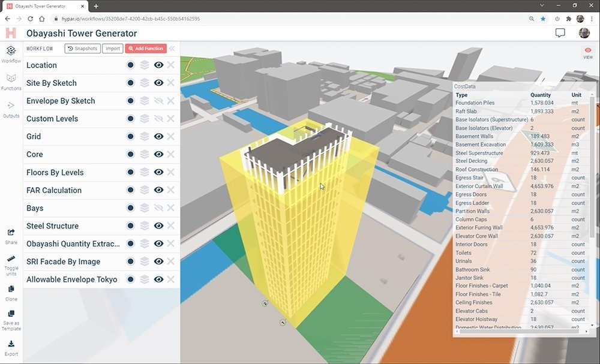
Task: Open a new browser tab
Action: [96, 6]
